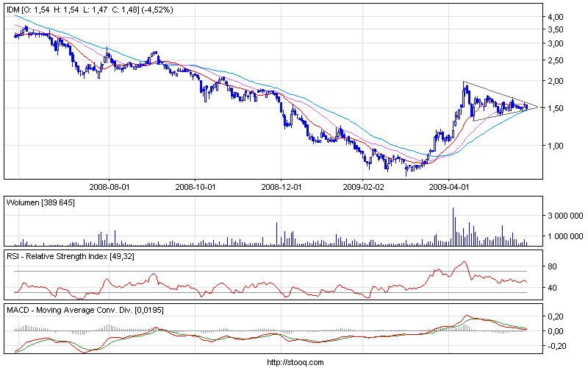The image size is (588, 368).
Task: Click the 3 000 000 volume axis label
Action: [x=565, y=216]
